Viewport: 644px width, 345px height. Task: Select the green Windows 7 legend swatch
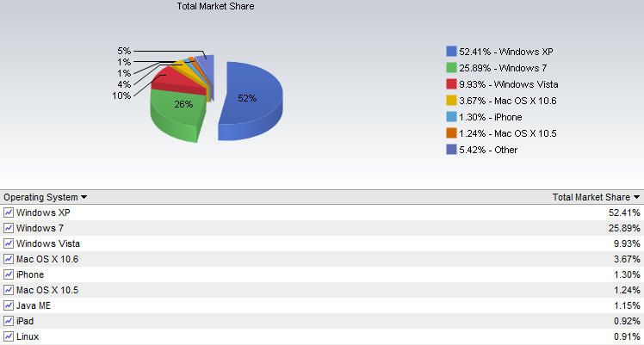tap(451, 68)
